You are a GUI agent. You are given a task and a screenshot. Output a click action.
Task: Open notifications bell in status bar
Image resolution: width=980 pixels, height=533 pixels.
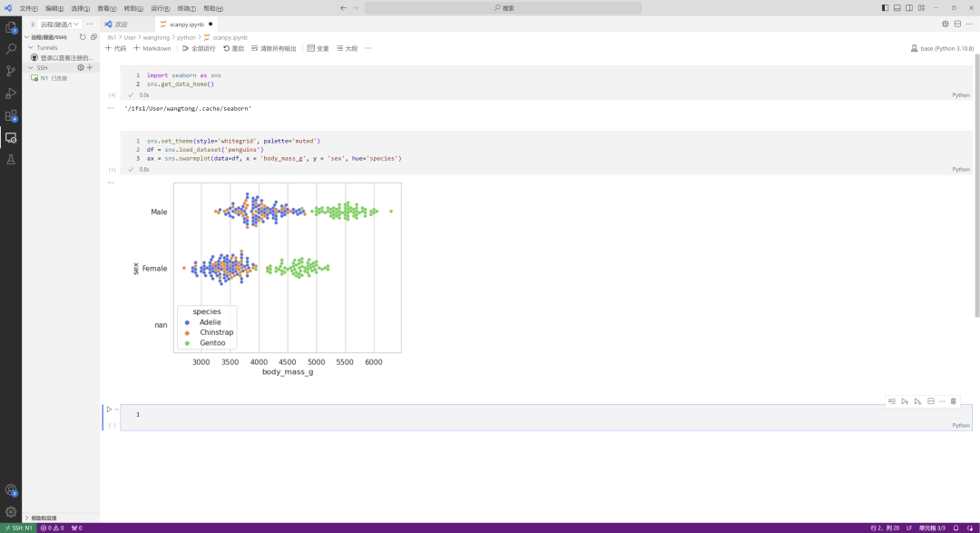[955, 528]
